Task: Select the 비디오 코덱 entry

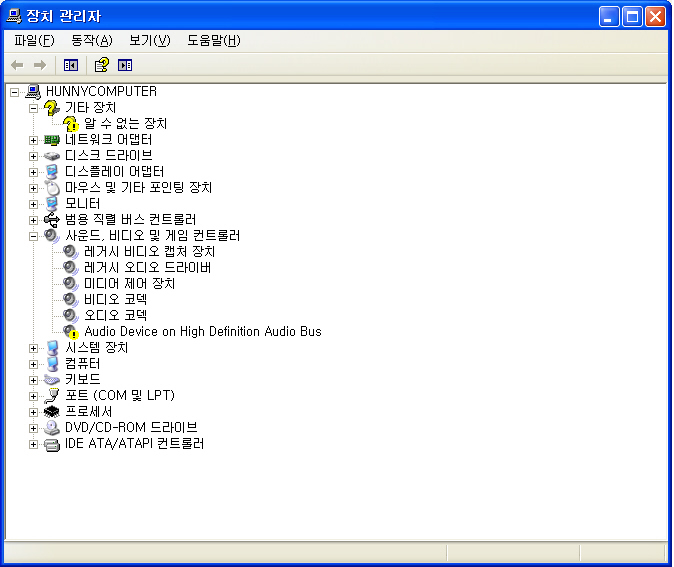Action: [x=115, y=300]
